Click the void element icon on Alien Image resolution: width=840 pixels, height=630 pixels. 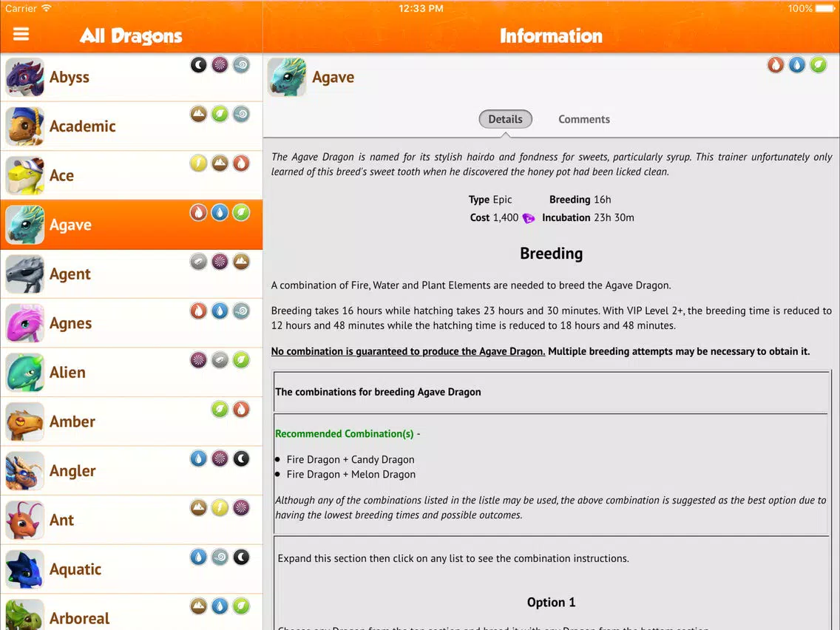(x=198, y=361)
